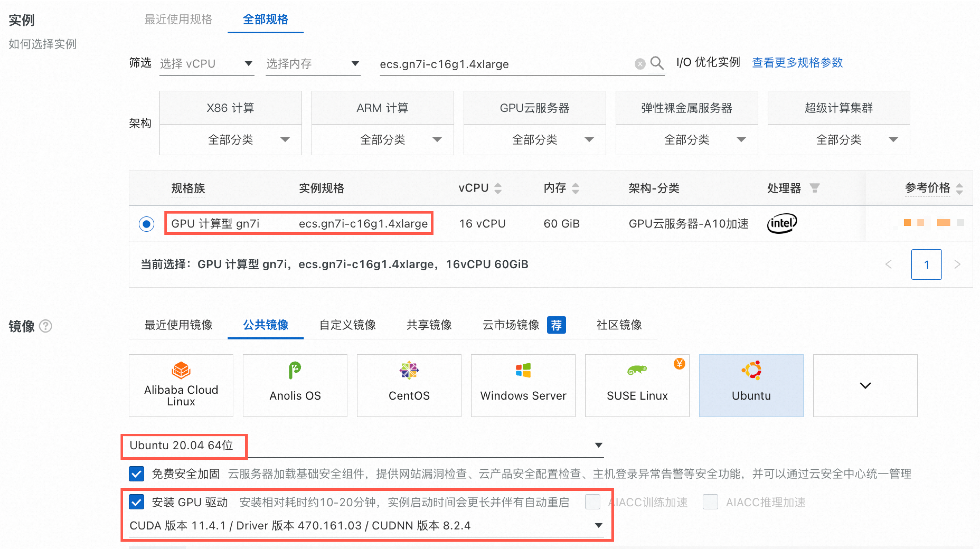The image size is (980, 549).
Task: Select the gn7i instance radio button
Action: click(147, 224)
